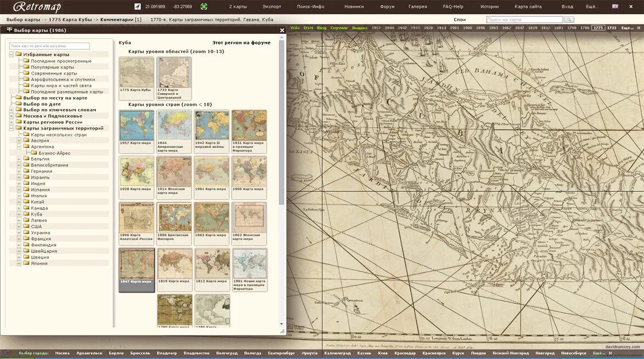Click the Вход login link
This screenshot has width=644, height=359.
click(x=567, y=7)
